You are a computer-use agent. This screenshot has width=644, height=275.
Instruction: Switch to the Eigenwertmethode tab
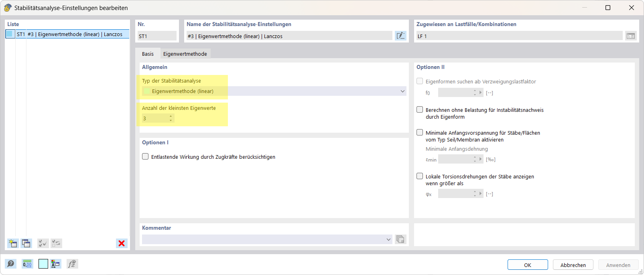(x=185, y=54)
